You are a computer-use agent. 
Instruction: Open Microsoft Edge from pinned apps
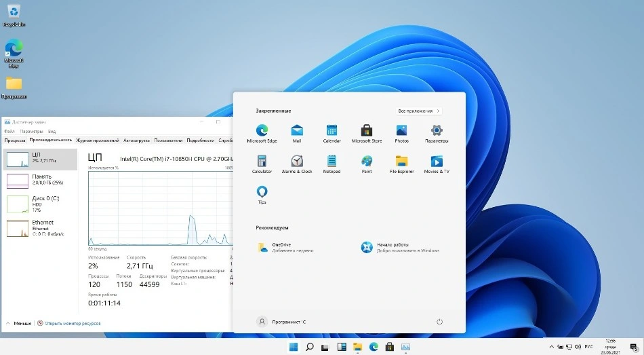click(x=262, y=131)
